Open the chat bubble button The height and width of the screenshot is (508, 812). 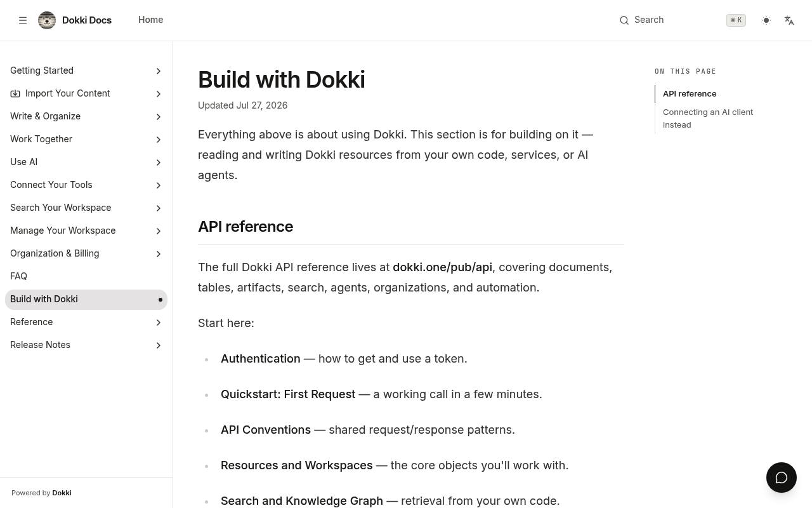[x=782, y=478]
